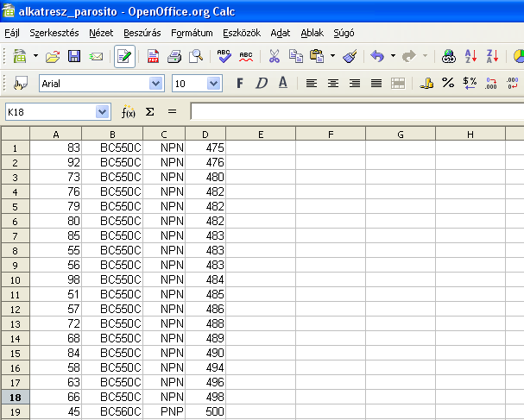The image size is (524, 420).
Task: Expand the Name Box K18 dropdown
Action: [102, 112]
